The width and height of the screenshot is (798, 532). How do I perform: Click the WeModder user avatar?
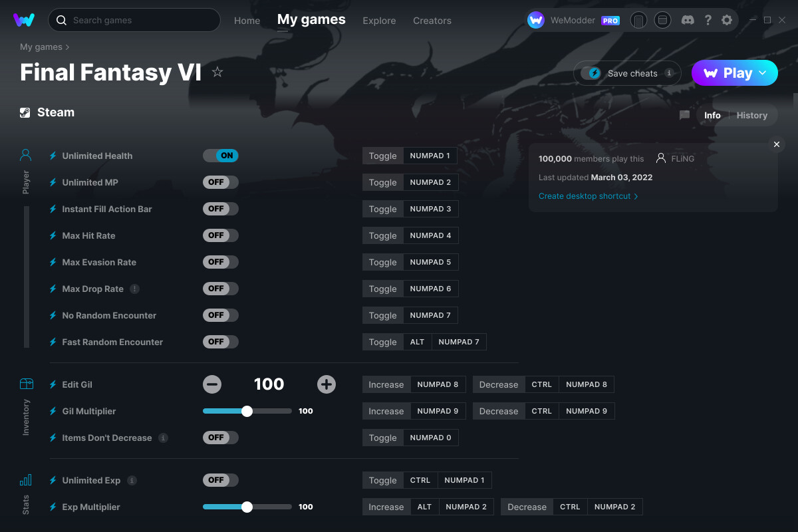click(x=536, y=20)
